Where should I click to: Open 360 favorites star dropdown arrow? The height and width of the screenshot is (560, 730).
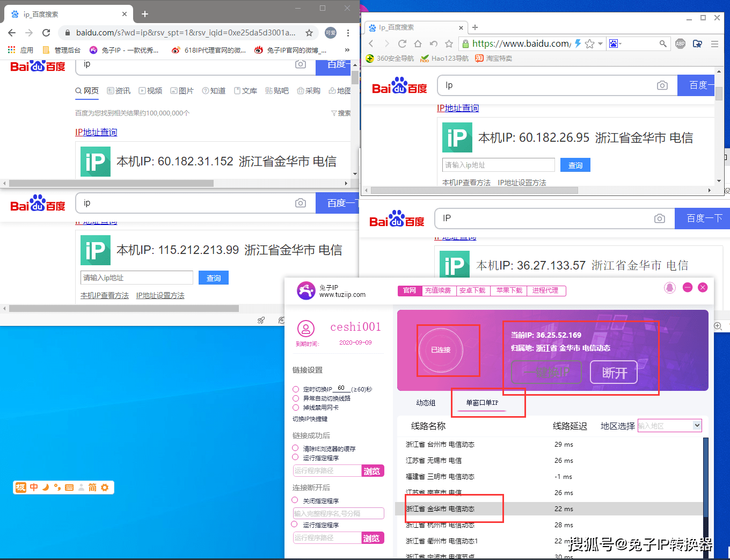(600, 43)
